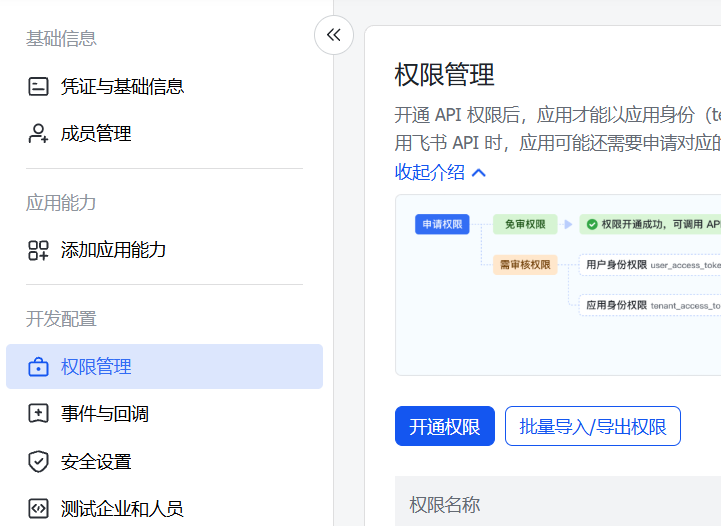Click the code icon beside 测试企业和人员

pos(38,509)
